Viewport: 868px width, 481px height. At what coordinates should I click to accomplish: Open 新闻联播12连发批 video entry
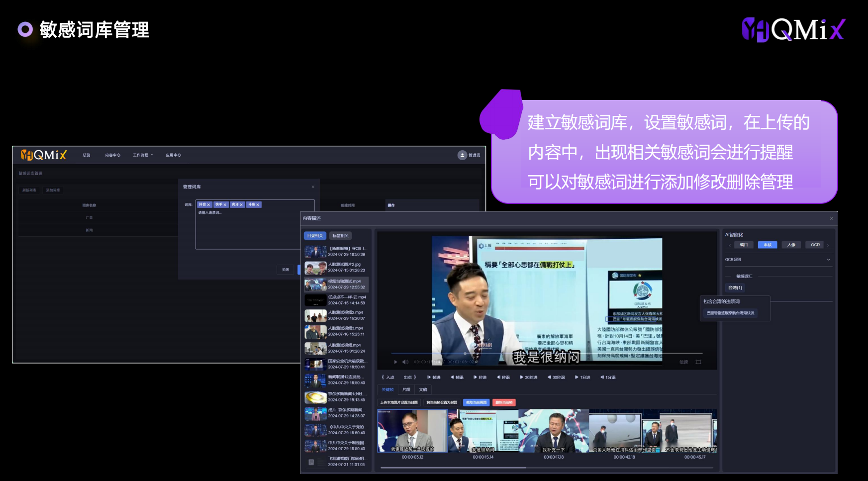click(336, 380)
